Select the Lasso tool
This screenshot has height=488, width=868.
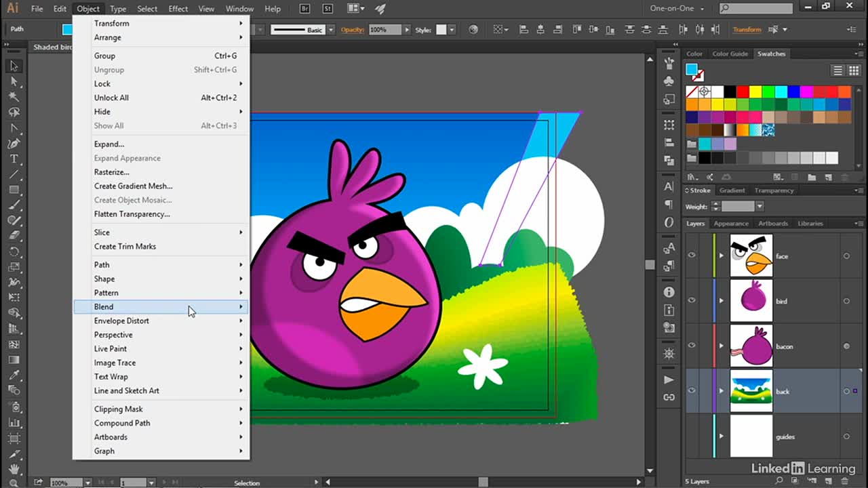click(14, 113)
